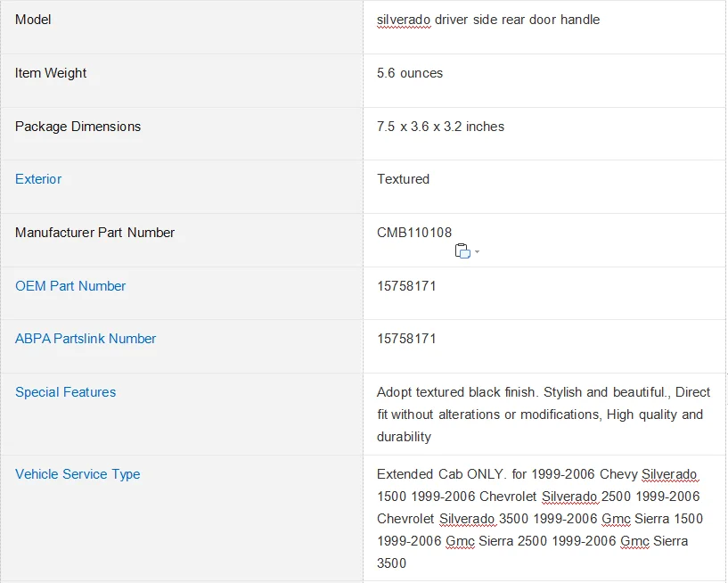Click 'silverado driver side rear door handle' text
The image size is (728, 583).
488,20
